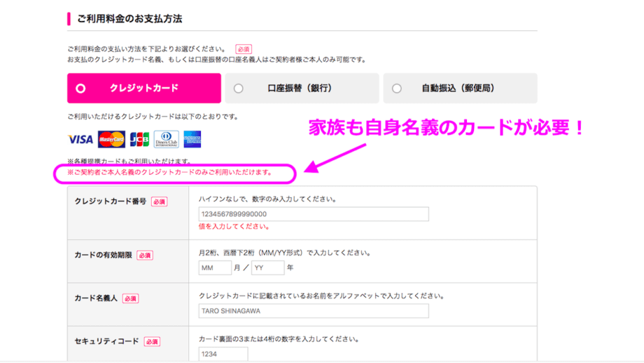Pick 自動振込（郵便局） payment method
644x363 pixels.
click(x=460, y=89)
